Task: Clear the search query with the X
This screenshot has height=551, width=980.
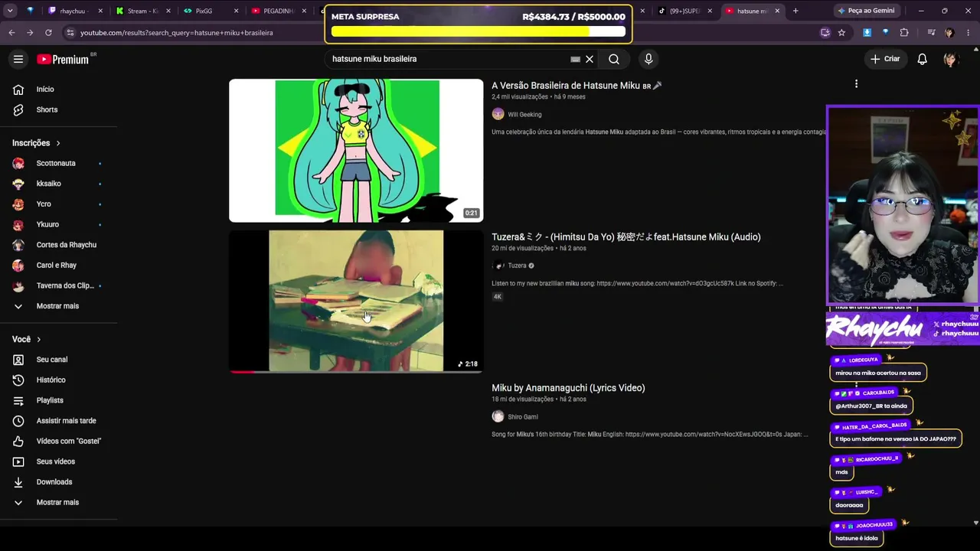Action: point(590,59)
